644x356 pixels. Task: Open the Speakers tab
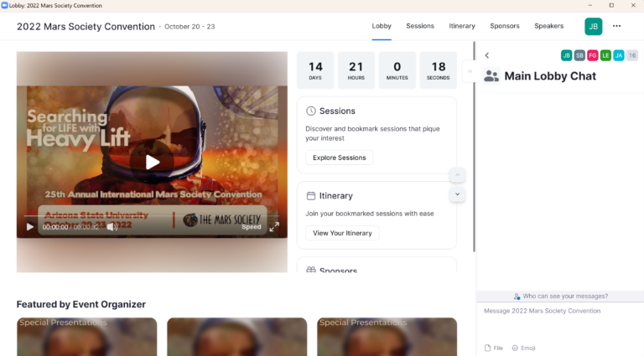tap(548, 26)
